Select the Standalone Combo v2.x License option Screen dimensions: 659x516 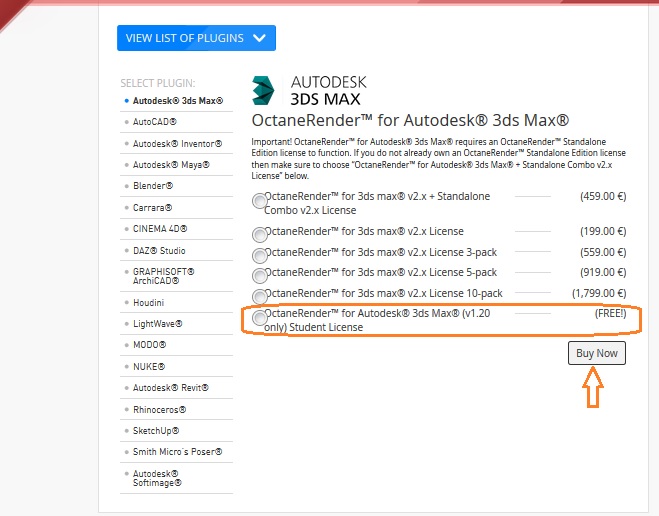click(260, 201)
